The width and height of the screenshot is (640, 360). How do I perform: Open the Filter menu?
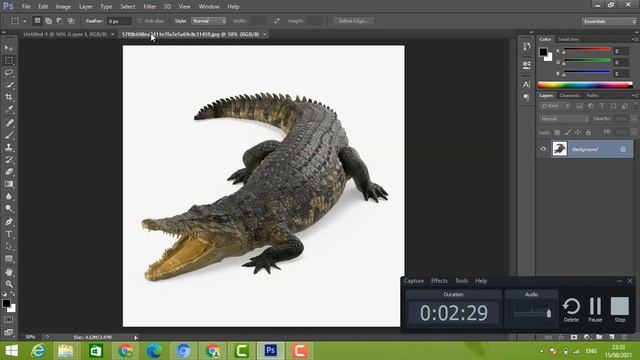pyautogui.click(x=149, y=7)
